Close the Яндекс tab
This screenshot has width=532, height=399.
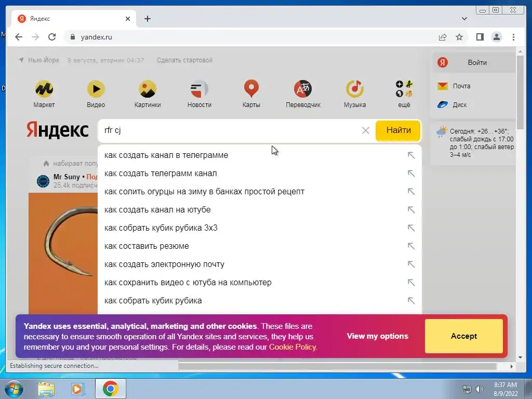click(128, 19)
